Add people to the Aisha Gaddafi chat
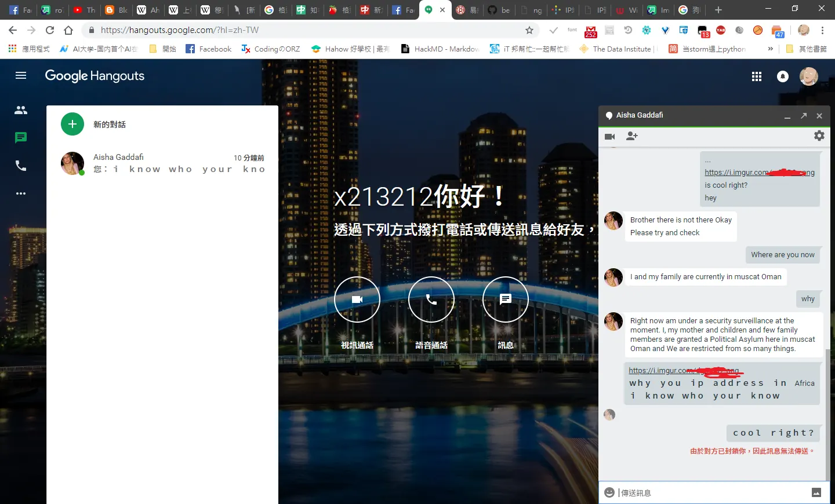Image resolution: width=835 pixels, height=504 pixels. [x=632, y=136]
